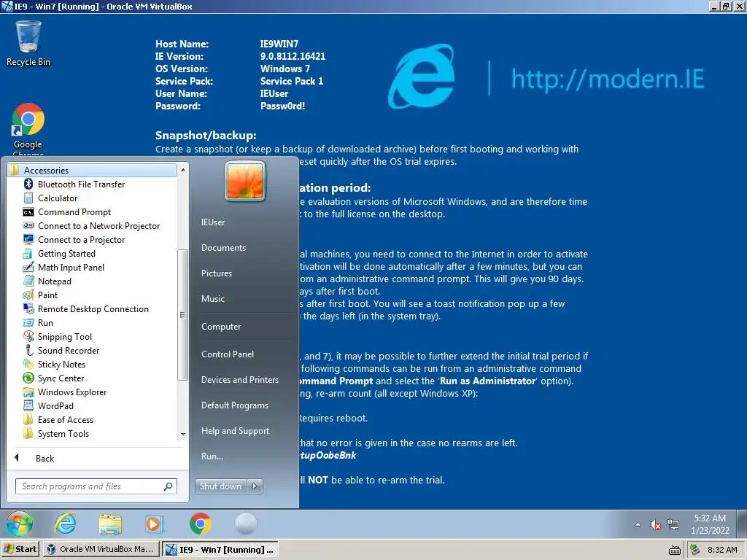
Task: Collapse the Accessories folder
Action: pyautogui.click(x=91, y=171)
